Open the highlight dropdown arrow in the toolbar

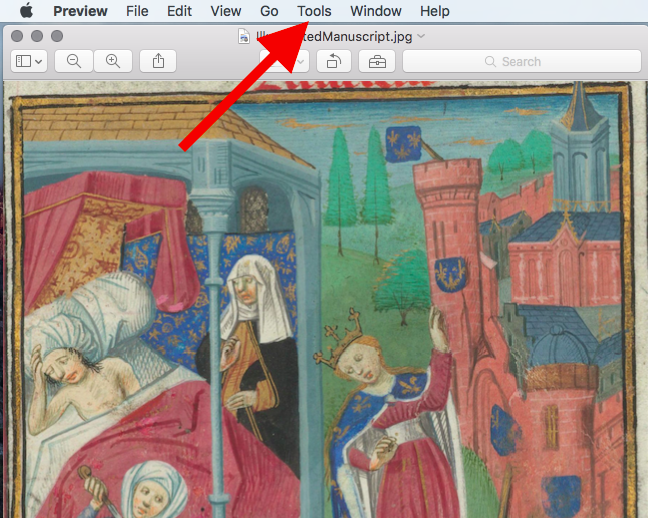tap(301, 62)
